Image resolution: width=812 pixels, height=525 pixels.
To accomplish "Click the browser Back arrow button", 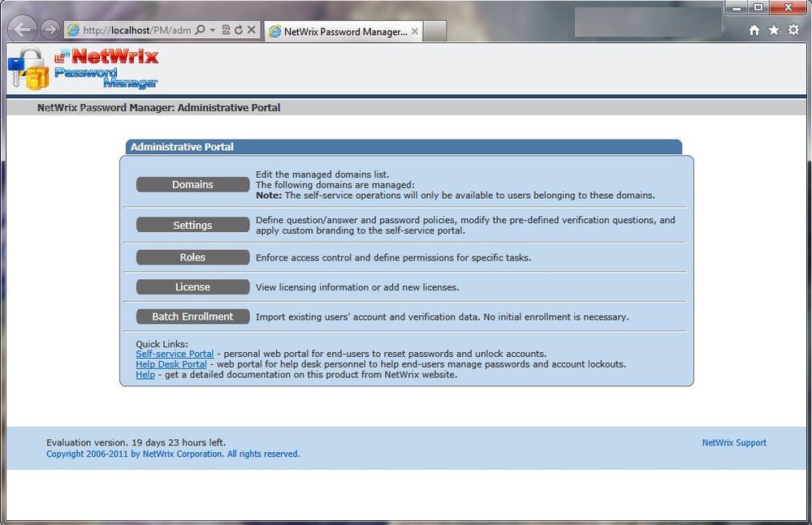I will coord(23,30).
